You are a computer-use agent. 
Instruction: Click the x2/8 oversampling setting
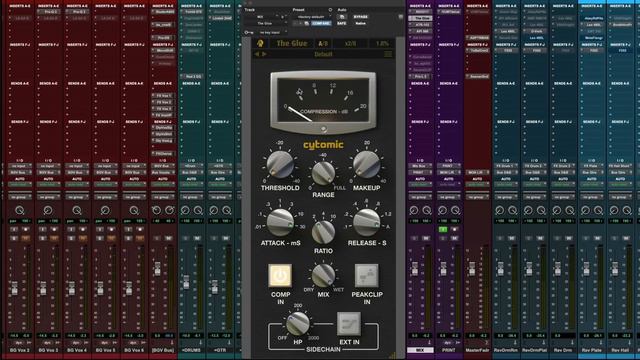(350, 43)
